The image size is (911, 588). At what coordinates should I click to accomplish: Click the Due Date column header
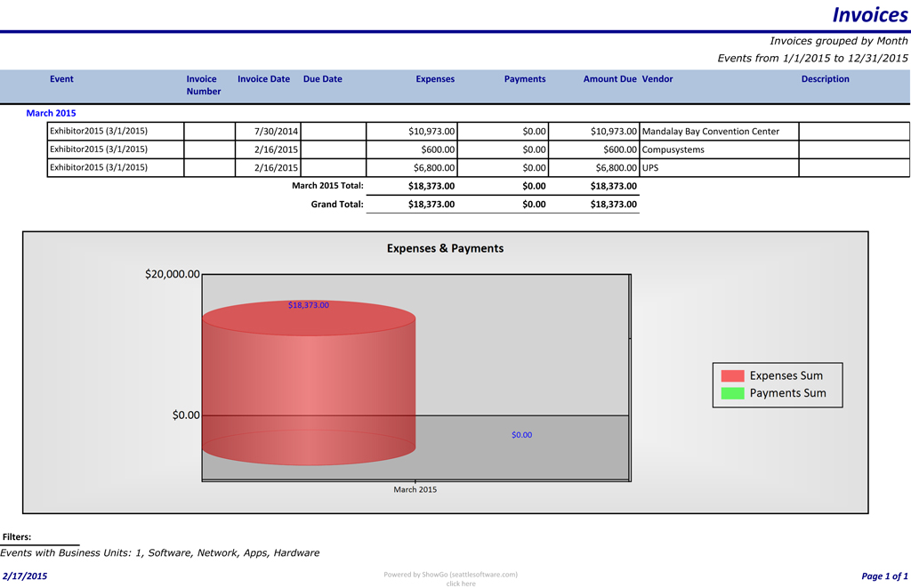click(x=322, y=79)
